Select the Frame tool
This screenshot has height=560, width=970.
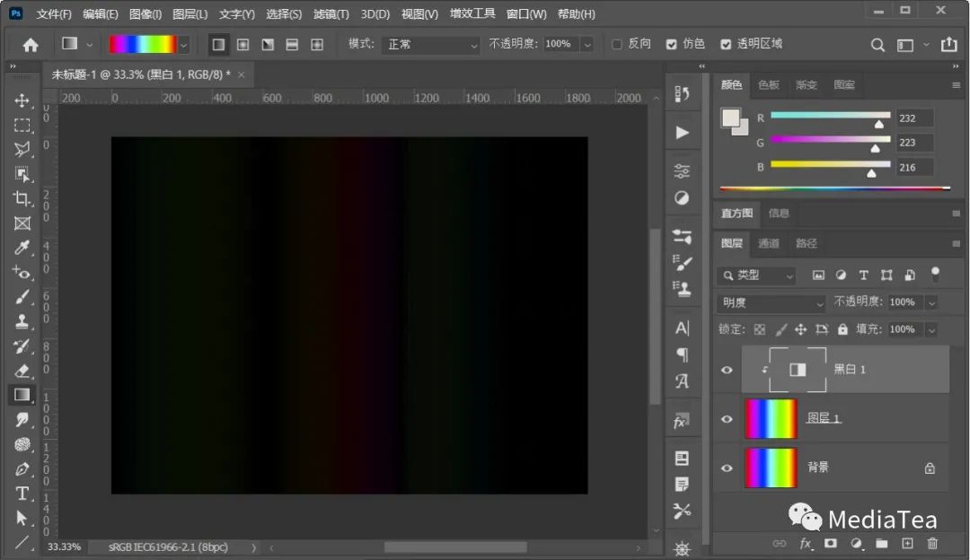click(22, 223)
